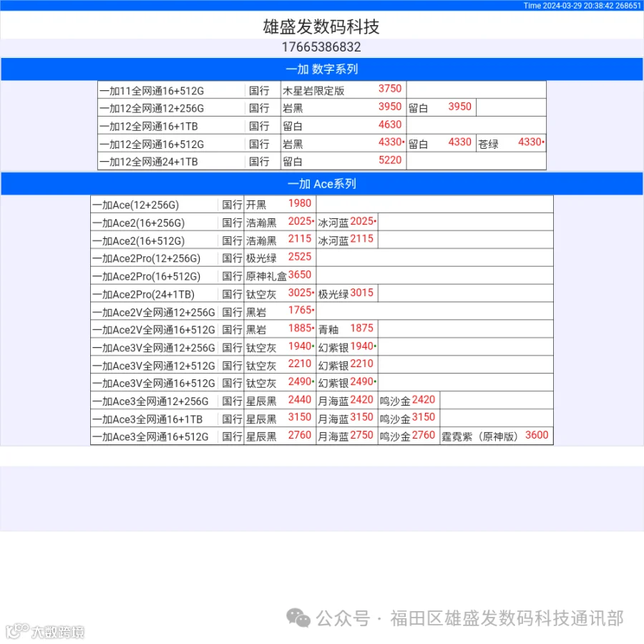Image resolution: width=644 pixels, height=644 pixels.
Task: Click the price 4630
Action: coord(390,125)
